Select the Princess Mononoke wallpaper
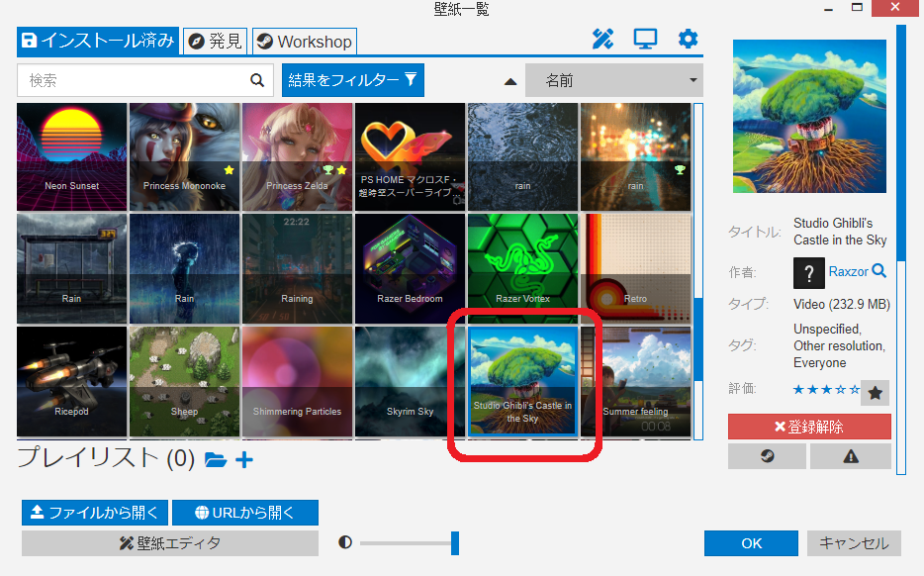 point(184,156)
